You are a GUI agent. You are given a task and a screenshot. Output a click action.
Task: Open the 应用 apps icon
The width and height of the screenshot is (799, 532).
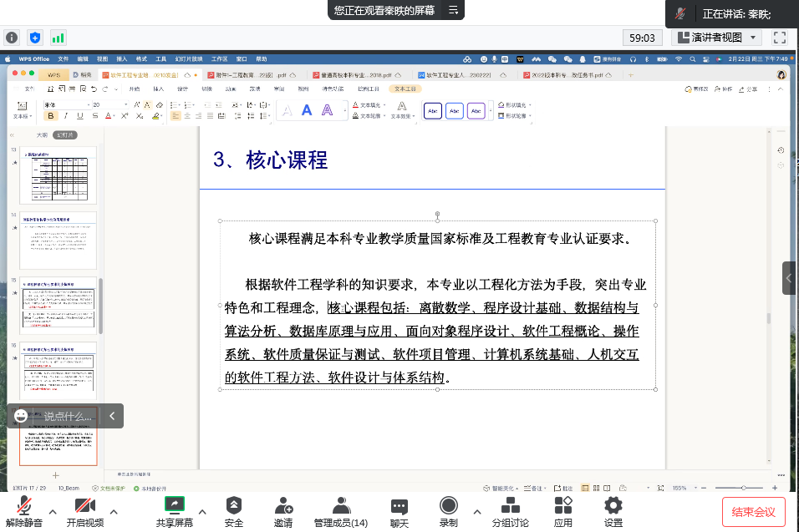[x=563, y=511]
